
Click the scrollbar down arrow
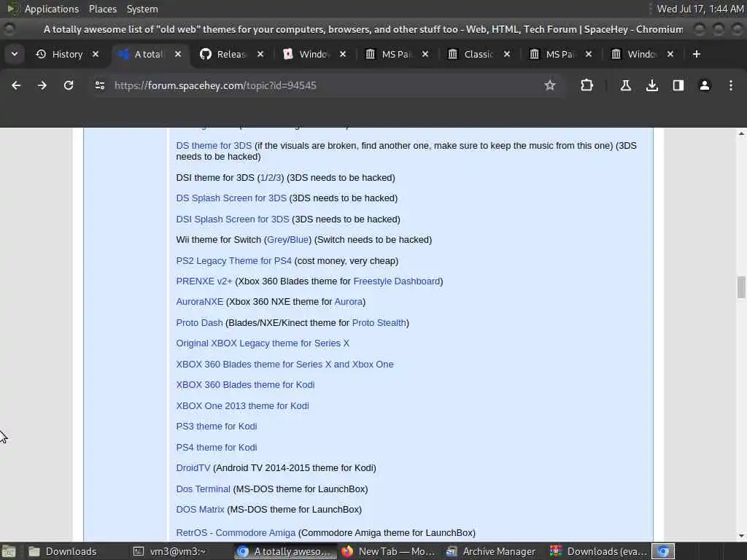[741, 536]
